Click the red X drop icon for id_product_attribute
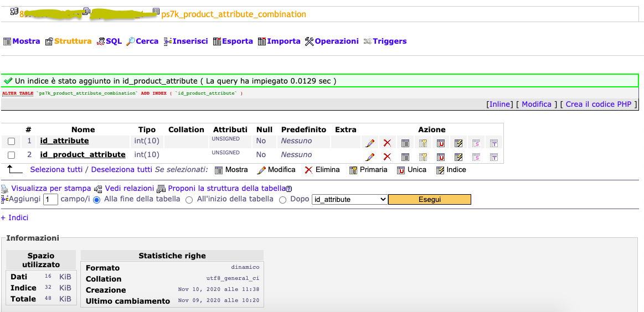 point(387,157)
